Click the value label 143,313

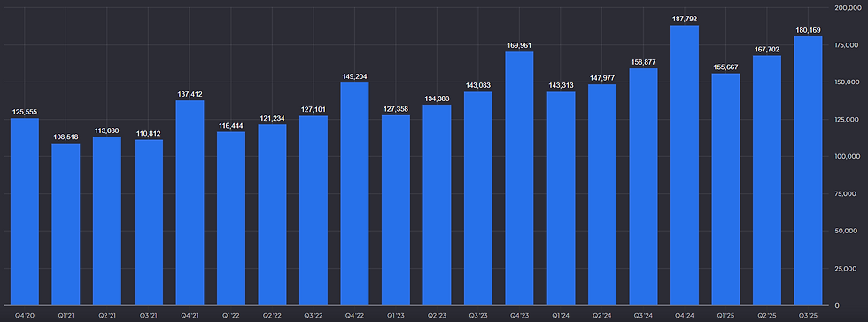[561, 85]
